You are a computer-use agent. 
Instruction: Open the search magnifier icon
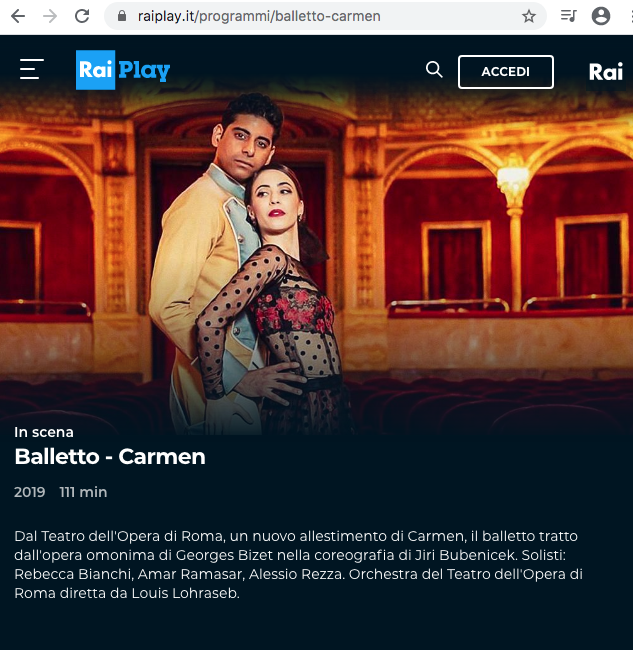(x=434, y=70)
